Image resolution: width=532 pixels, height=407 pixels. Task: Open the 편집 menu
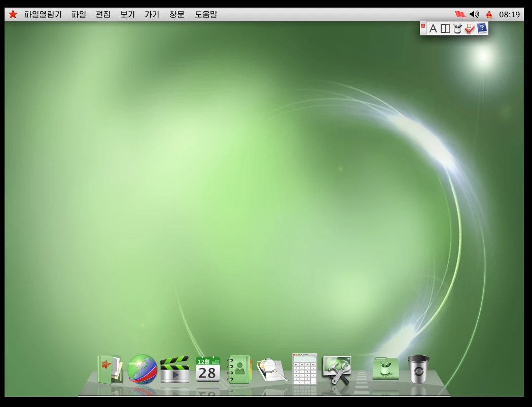click(x=103, y=14)
